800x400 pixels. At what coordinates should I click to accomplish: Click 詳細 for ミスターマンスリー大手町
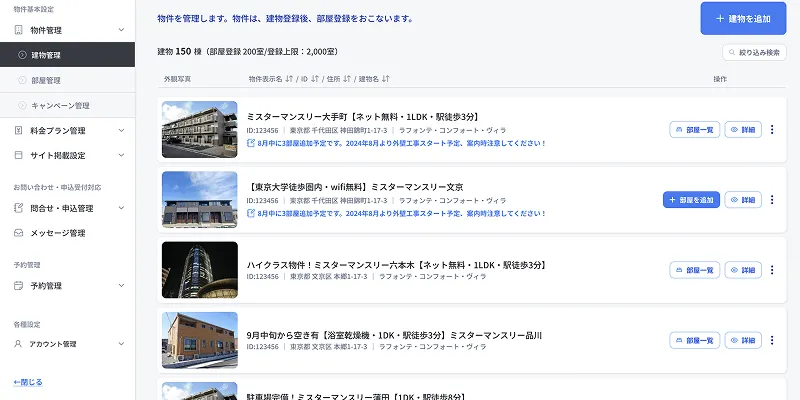[x=743, y=130]
